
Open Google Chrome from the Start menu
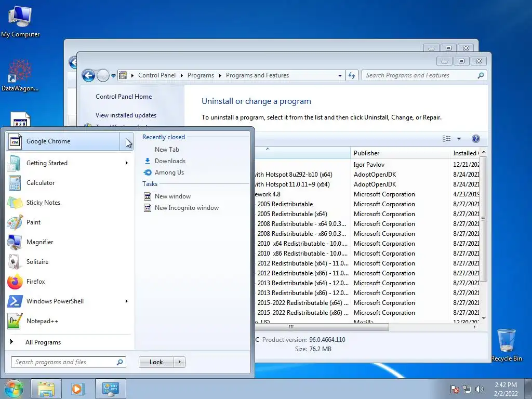tap(63, 141)
